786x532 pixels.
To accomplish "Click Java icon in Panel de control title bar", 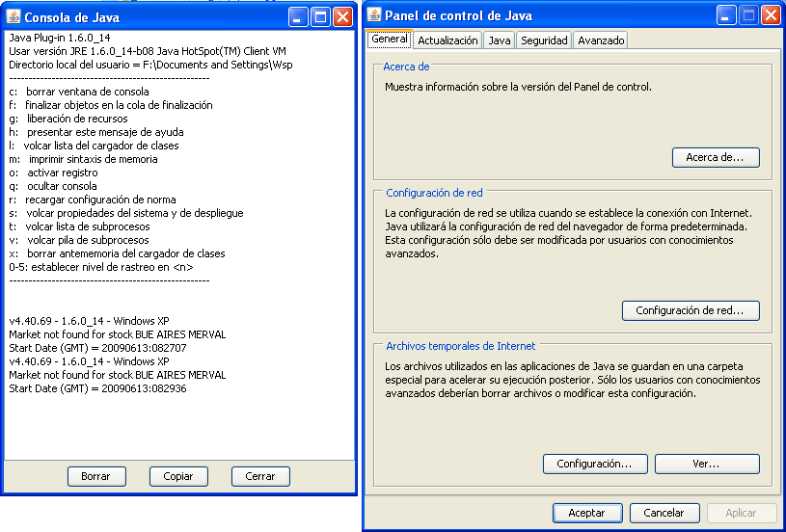I will tap(374, 15).
